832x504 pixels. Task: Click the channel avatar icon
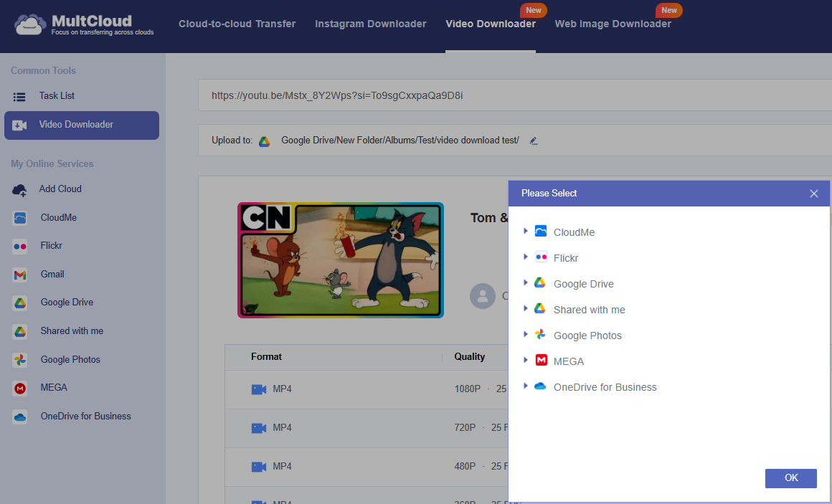point(482,296)
